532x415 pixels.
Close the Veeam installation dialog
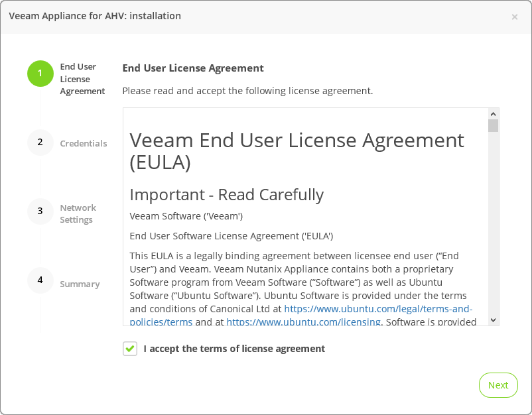point(515,17)
